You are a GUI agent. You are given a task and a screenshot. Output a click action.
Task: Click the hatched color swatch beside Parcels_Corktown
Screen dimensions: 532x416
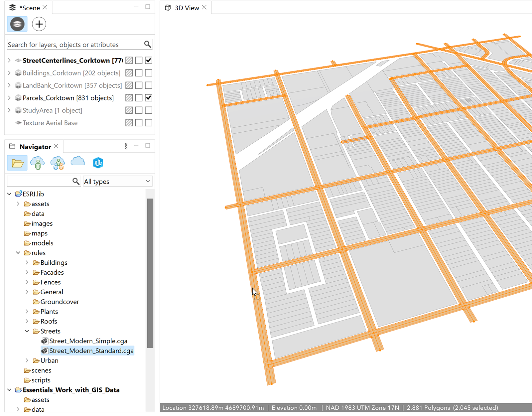coord(129,97)
